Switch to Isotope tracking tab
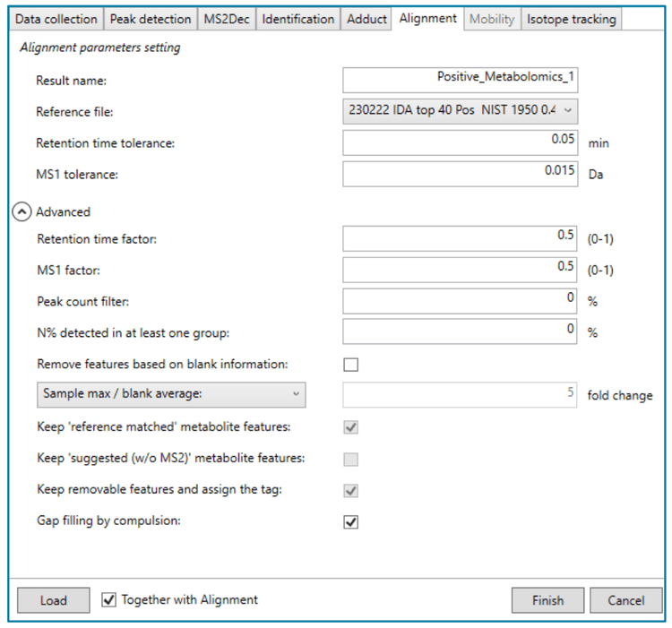 pos(571,19)
